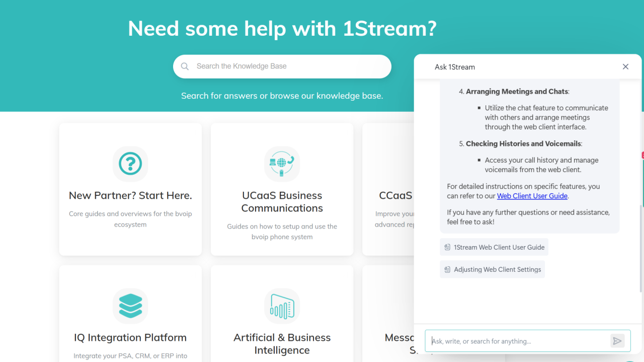This screenshot has height=362, width=644.
Task: Send the message with the arrow icon
Action: (617, 341)
